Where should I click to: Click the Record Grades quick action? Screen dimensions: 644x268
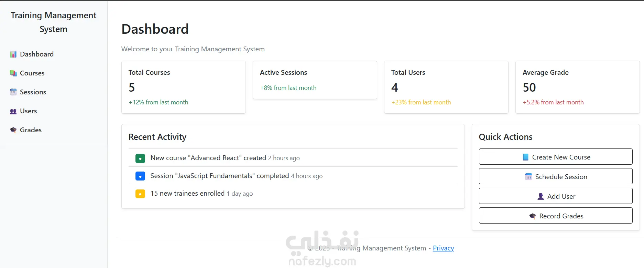tap(555, 216)
